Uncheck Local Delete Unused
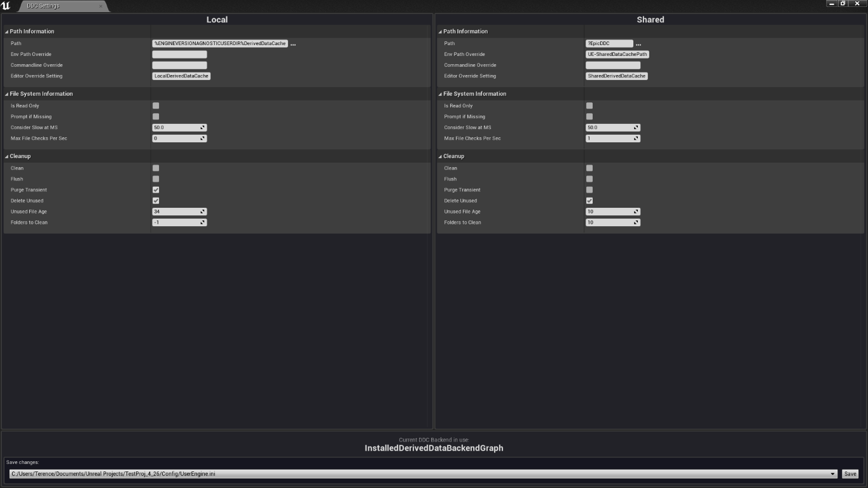The image size is (868, 488). coord(156,200)
